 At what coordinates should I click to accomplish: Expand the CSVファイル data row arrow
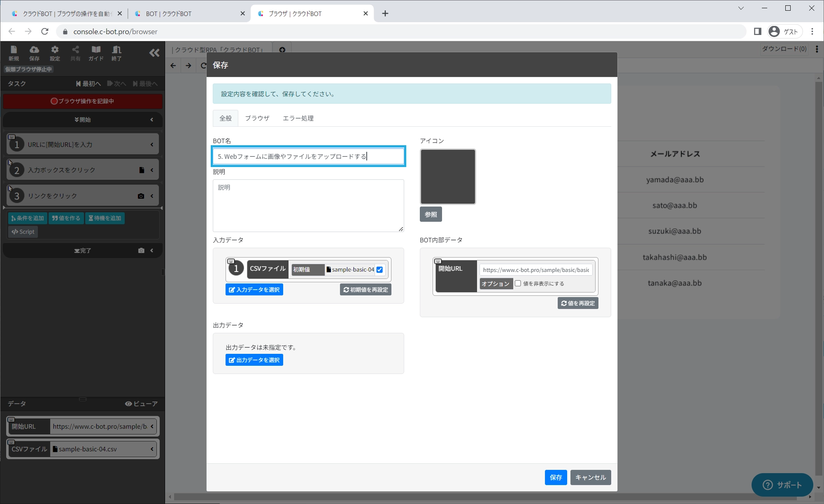point(152,449)
